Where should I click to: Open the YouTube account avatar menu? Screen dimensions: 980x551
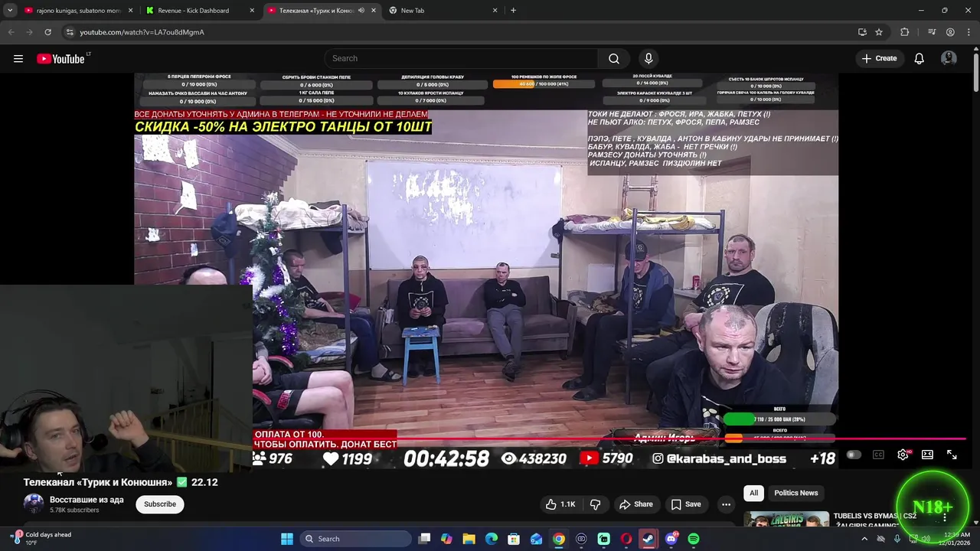coord(949,59)
